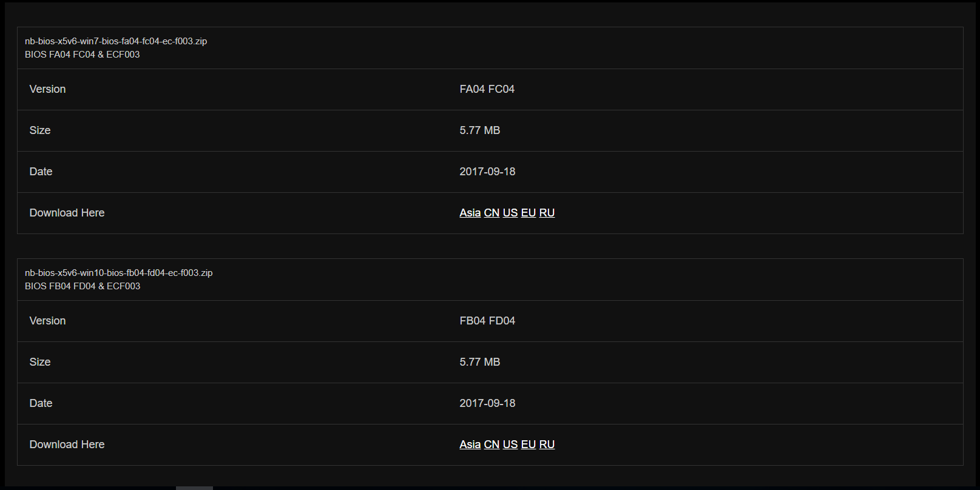Select the BIOS FB04 FD04 & ECF003 description
Viewport: 980px width, 490px height.
(x=83, y=286)
